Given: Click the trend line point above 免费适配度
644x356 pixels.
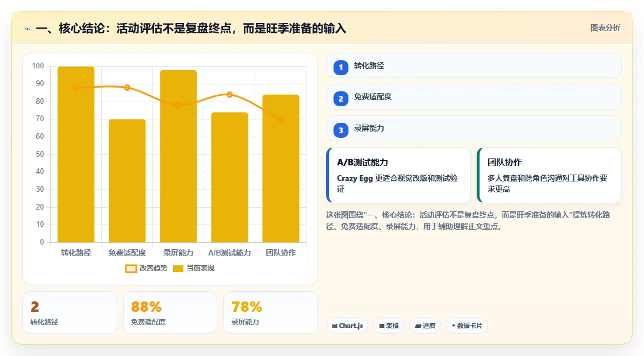Looking at the screenshot, I should coord(127,87).
